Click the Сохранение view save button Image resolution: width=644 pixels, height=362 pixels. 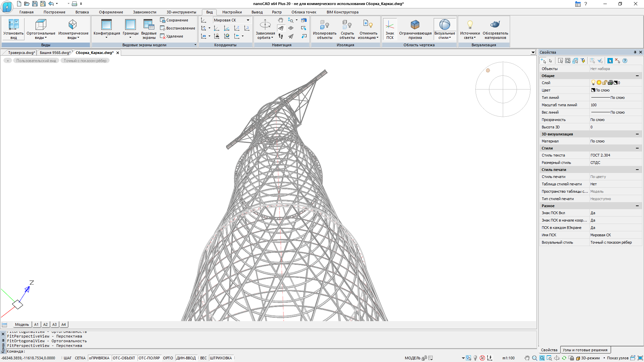174,20
